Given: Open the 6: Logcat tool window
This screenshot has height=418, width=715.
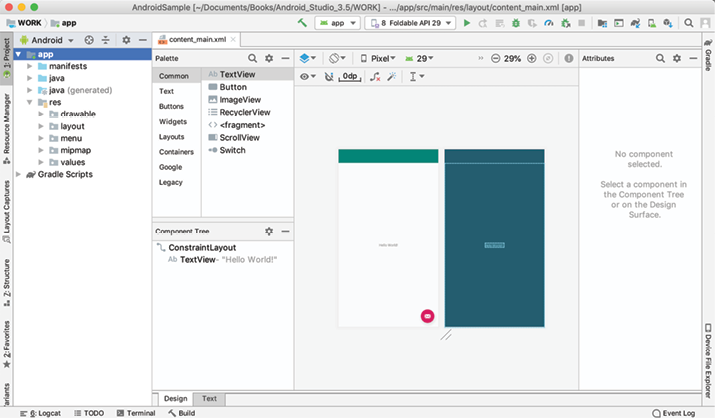Looking at the screenshot, I should pyautogui.click(x=40, y=413).
